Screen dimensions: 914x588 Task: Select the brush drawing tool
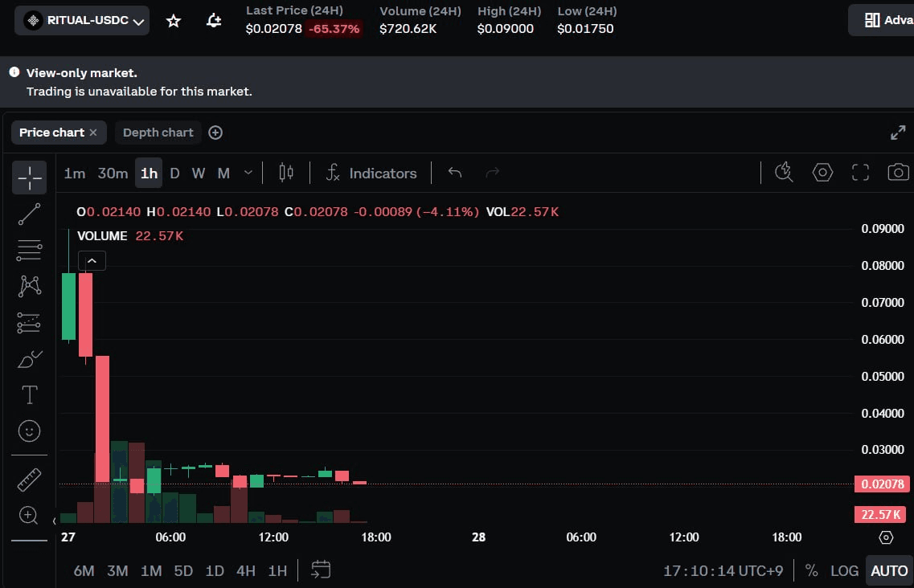[29, 359]
